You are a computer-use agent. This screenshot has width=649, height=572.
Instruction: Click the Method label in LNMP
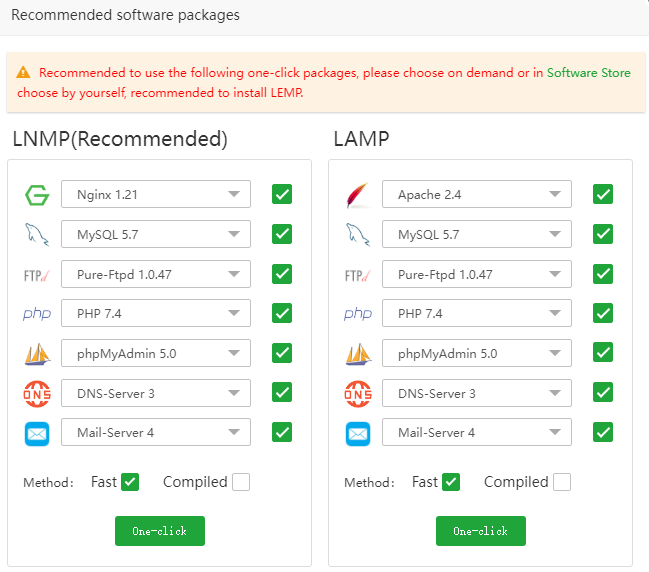click(48, 483)
